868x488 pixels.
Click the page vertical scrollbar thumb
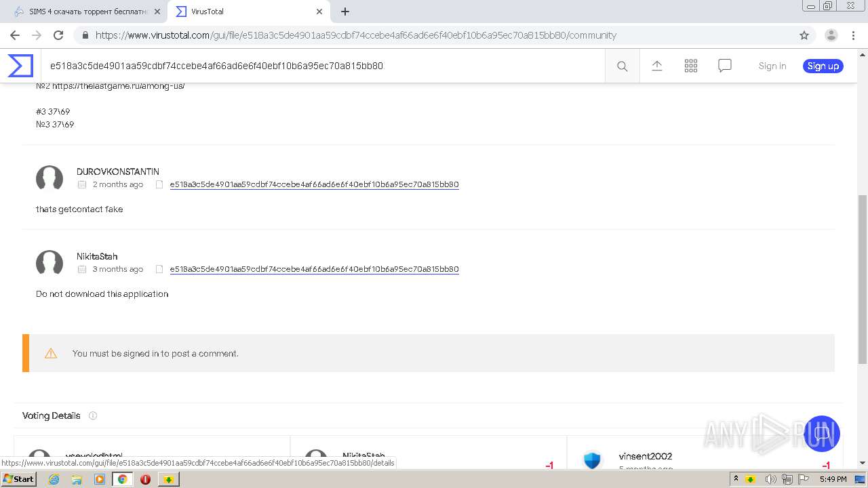(863, 281)
